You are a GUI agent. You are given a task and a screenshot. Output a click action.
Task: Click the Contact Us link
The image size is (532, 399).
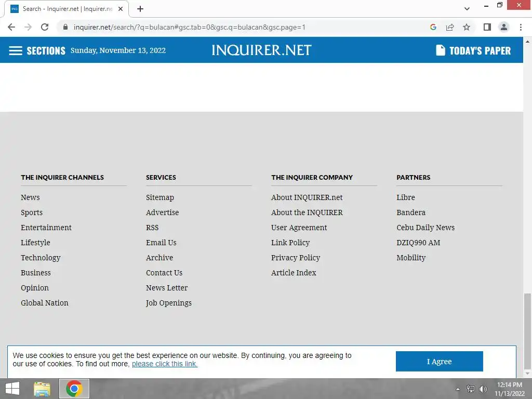coord(164,273)
